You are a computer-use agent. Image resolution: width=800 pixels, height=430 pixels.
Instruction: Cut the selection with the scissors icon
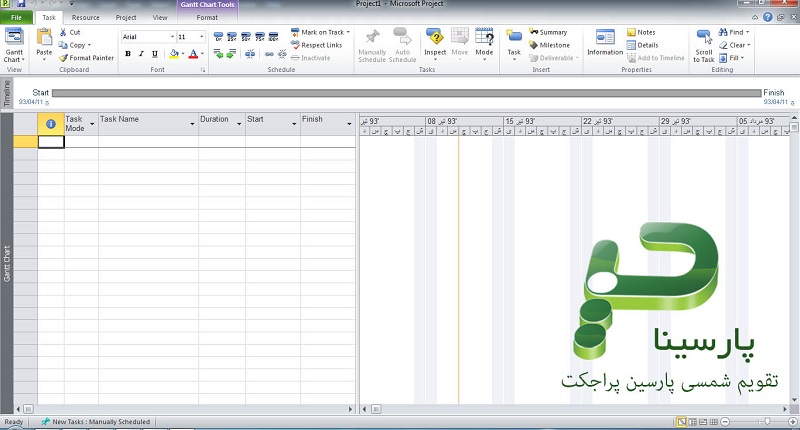pyautogui.click(x=64, y=32)
